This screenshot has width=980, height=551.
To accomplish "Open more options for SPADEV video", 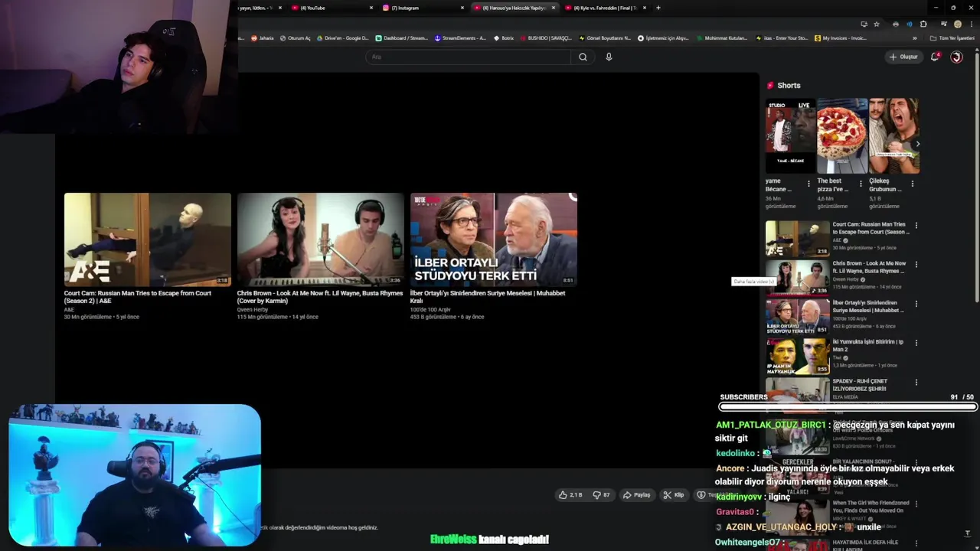I will coord(916,382).
